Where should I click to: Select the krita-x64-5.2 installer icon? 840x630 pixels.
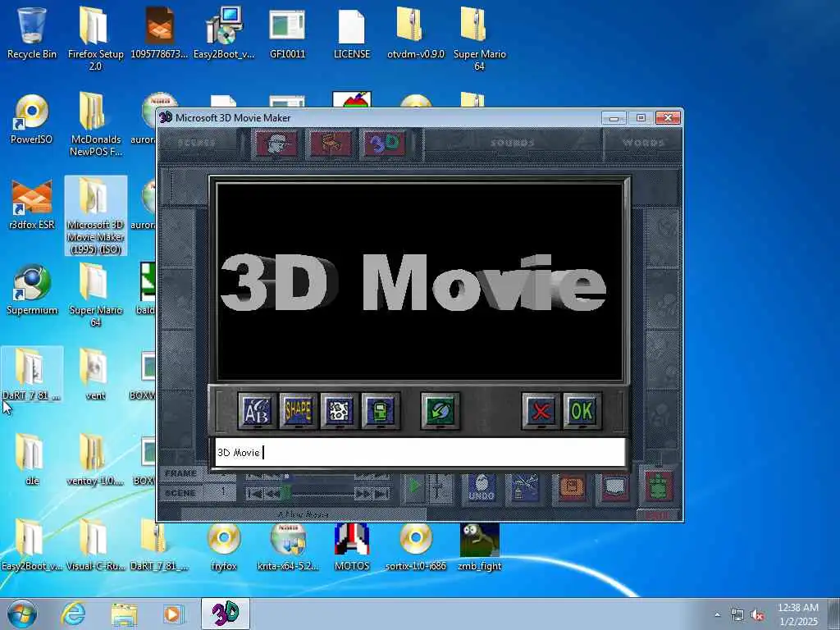[x=288, y=545]
